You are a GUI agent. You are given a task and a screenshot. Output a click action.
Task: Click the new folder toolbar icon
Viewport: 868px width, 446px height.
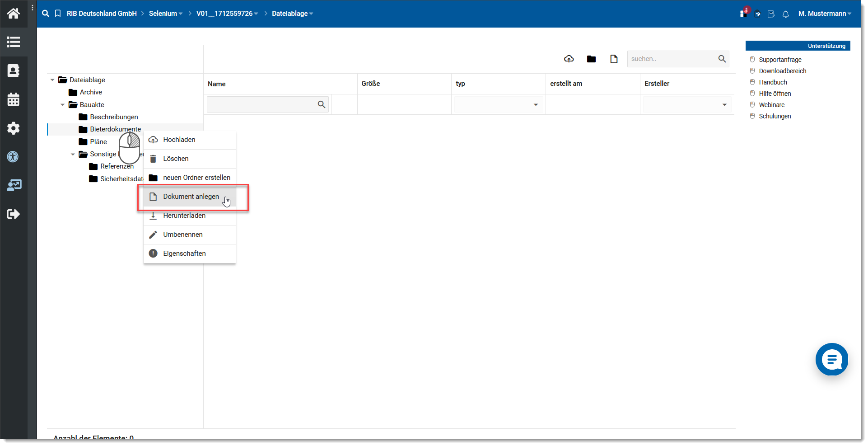point(591,59)
